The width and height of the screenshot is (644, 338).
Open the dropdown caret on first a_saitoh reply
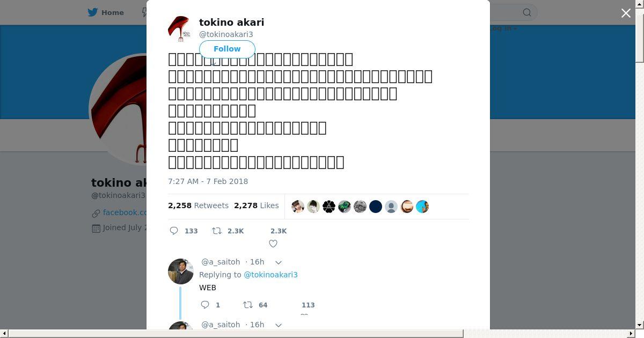pos(279,262)
